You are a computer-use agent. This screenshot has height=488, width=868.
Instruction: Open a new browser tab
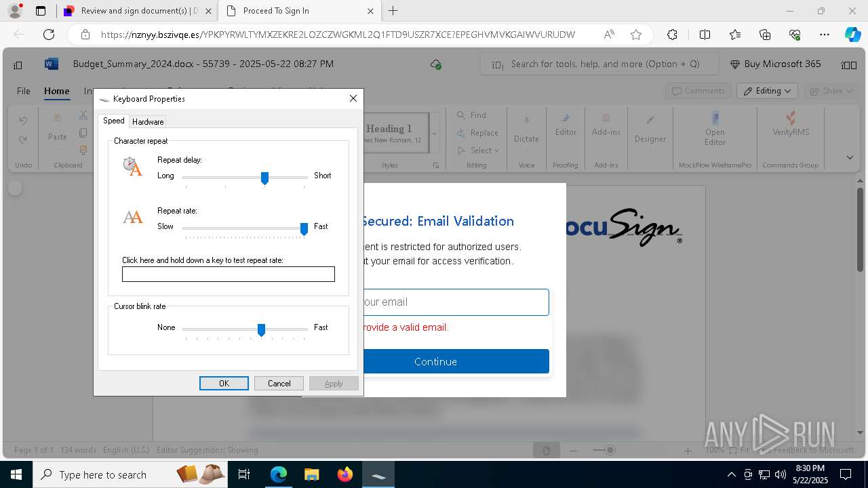(393, 11)
